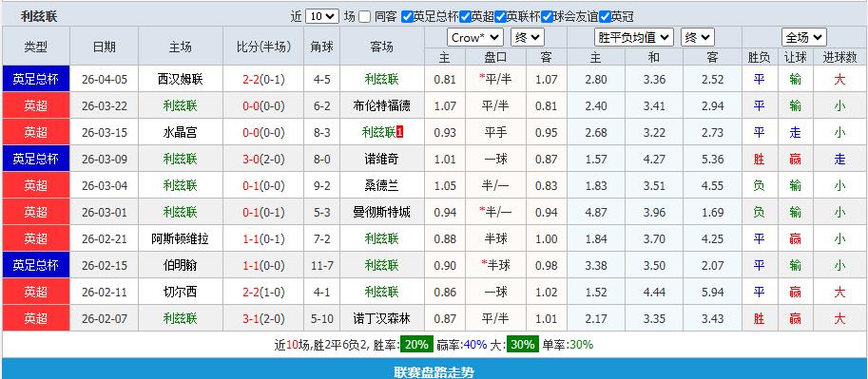
Task: Click handicap 一球 in 诺维奇 row
Action: point(496,159)
